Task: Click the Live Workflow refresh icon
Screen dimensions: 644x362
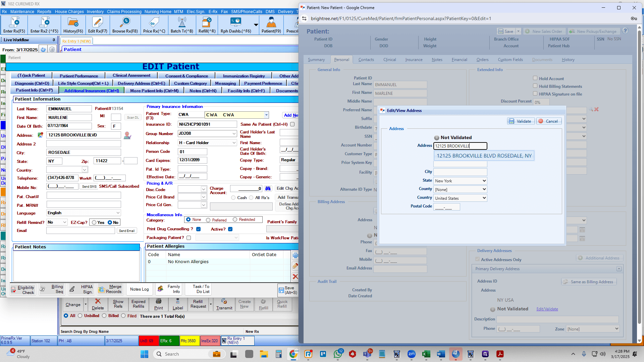Action: pos(43,50)
